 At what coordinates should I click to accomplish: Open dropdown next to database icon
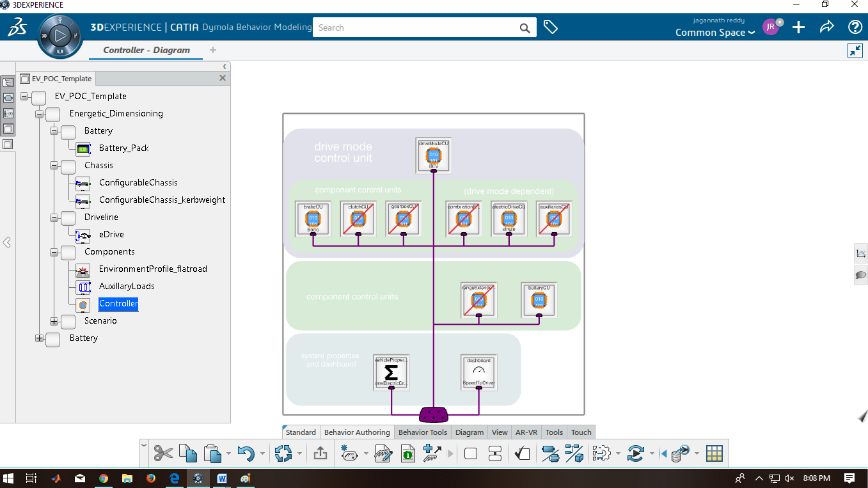click(697, 454)
